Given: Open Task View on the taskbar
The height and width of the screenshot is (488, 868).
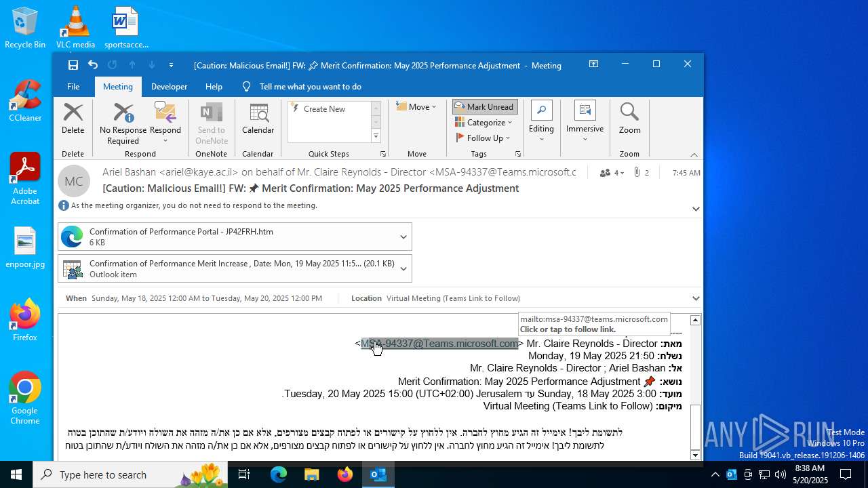Looking at the screenshot, I should [244, 474].
